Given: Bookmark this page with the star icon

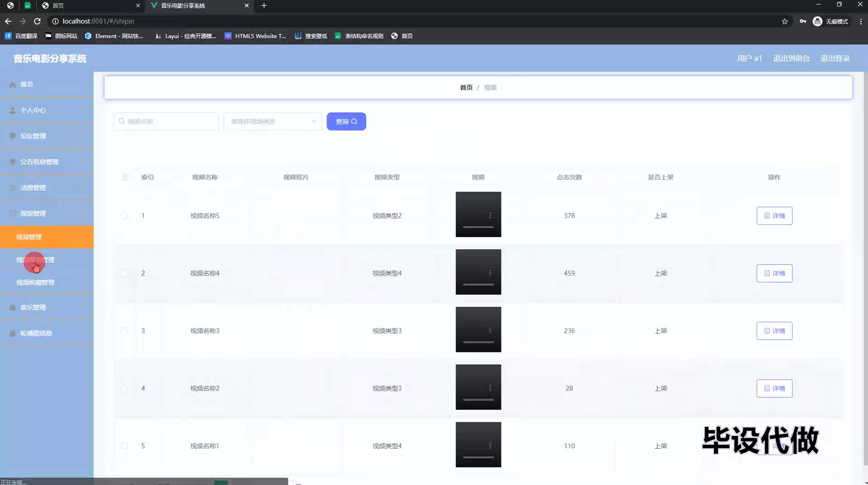Looking at the screenshot, I should pos(785,21).
